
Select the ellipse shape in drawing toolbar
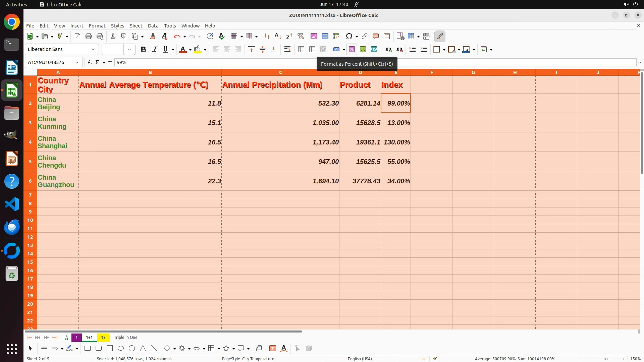pos(121,349)
